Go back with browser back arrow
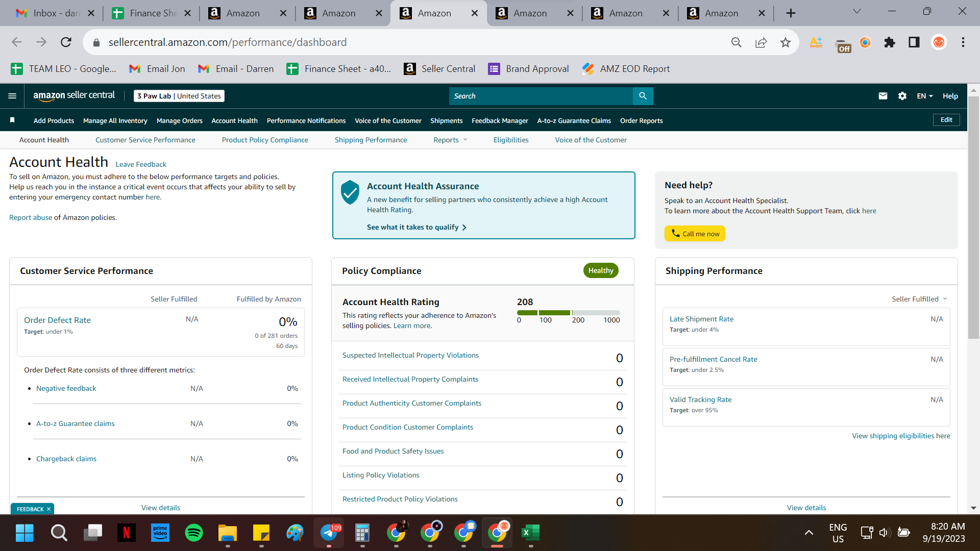Viewport: 980px width, 551px height. point(17,42)
